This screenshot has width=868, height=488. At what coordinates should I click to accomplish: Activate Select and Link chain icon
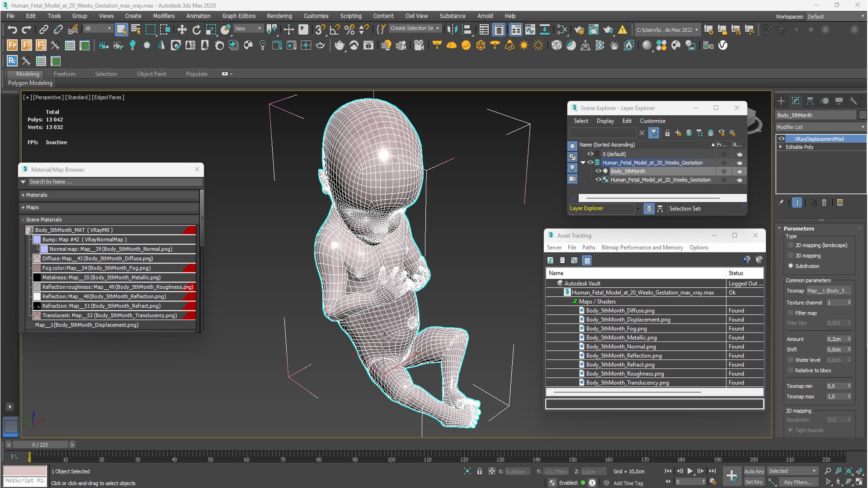[x=43, y=30]
